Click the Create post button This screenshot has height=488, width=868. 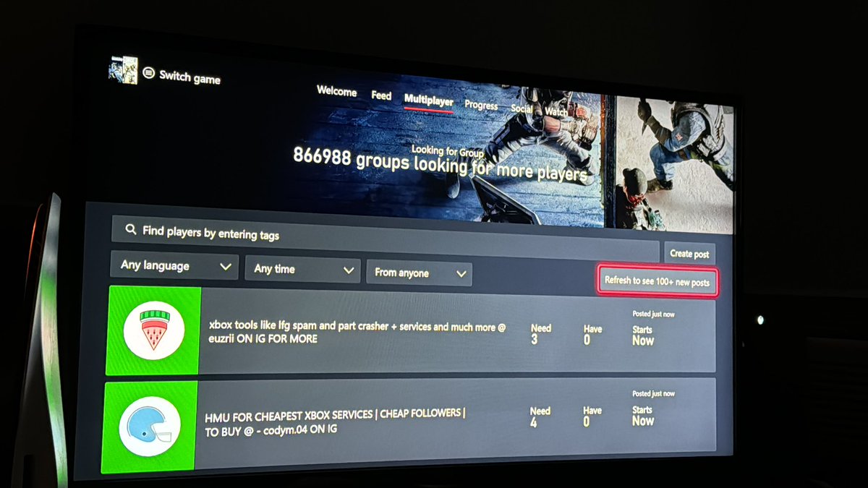pyautogui.click(x=689, y=254)
